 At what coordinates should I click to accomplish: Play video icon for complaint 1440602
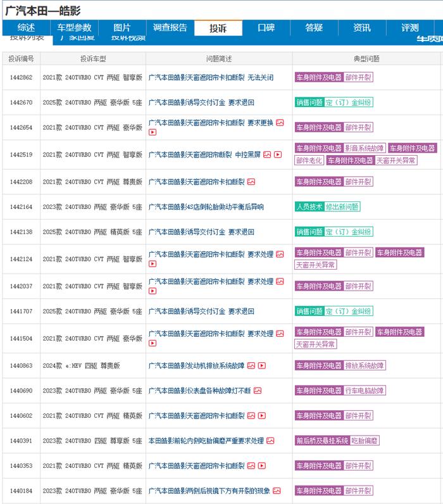pyautogui.click(x=262, y=415)
